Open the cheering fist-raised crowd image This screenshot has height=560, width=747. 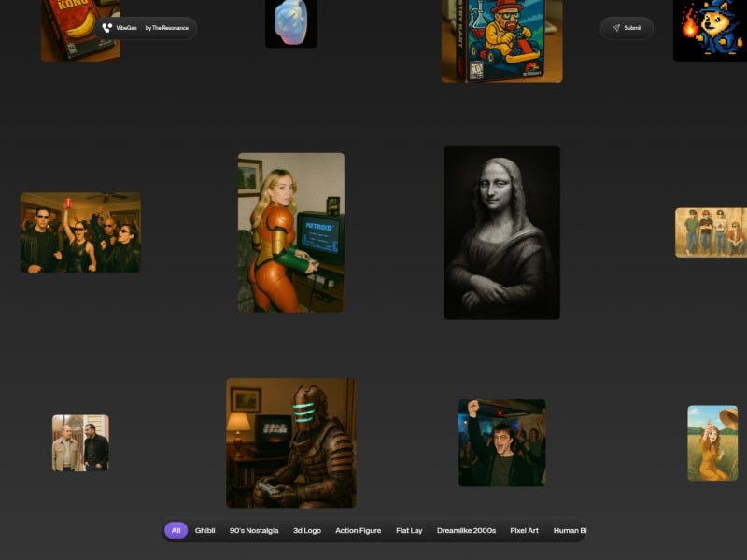(x=501, y=442)
